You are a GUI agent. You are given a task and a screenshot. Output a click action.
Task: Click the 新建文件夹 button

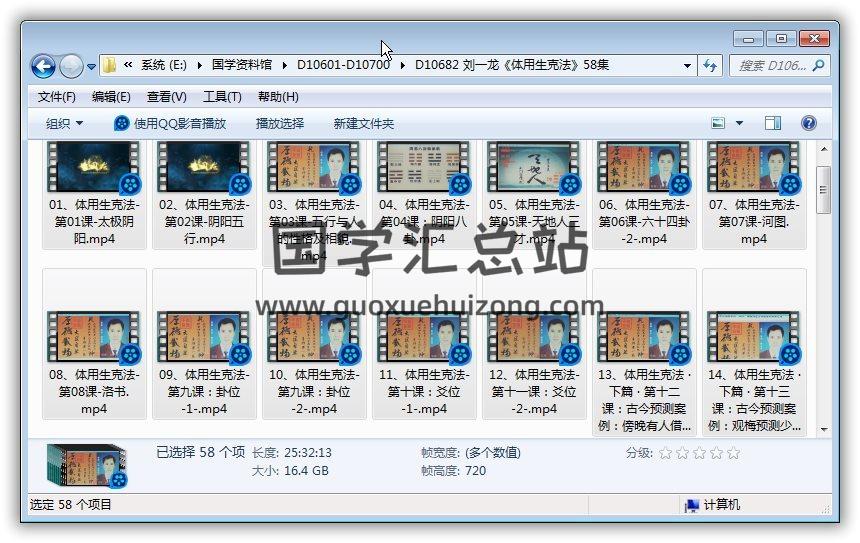(364, 123)
